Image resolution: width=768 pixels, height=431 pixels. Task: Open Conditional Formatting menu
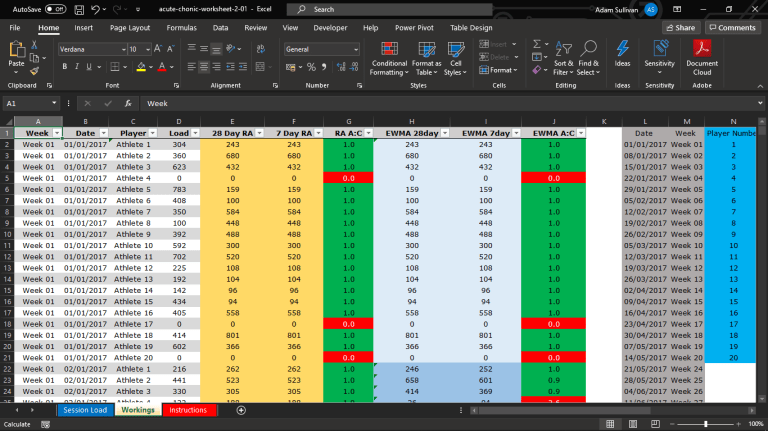389,59
